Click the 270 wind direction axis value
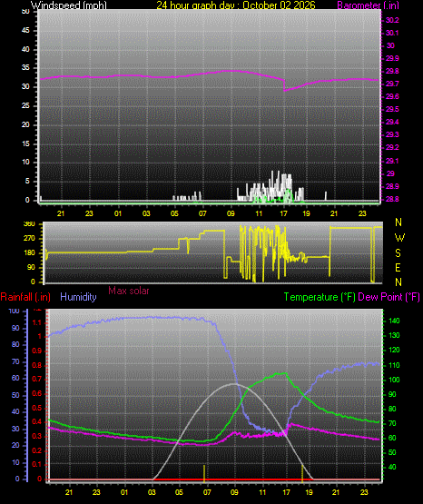The width and height of the screenshot is (423, 504). (29, 239)
